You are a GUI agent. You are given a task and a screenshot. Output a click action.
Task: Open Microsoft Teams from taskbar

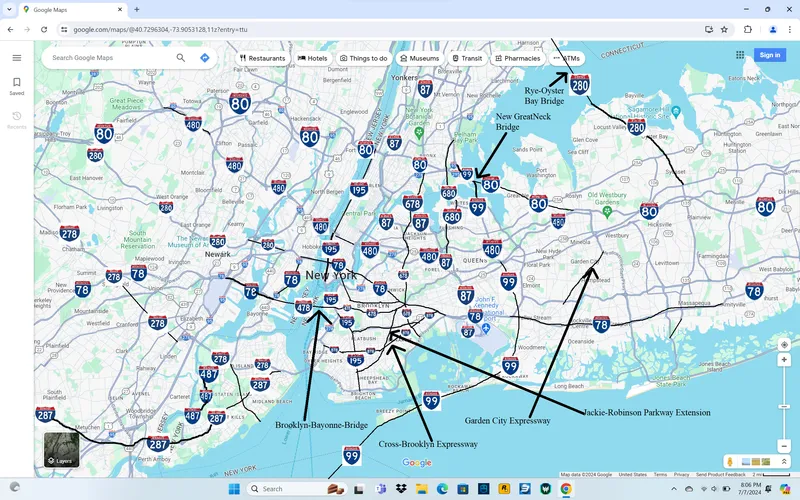[x=380, y=489]
